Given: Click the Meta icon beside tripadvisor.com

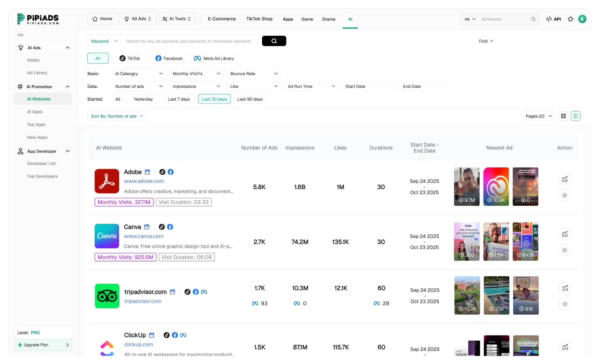Looking at the screenshot, I should tap(204, 292).
